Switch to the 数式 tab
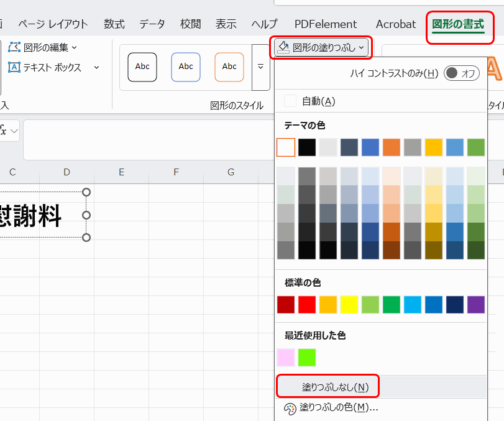The width and height of the screenshot is (504, 421). point(114,24)
